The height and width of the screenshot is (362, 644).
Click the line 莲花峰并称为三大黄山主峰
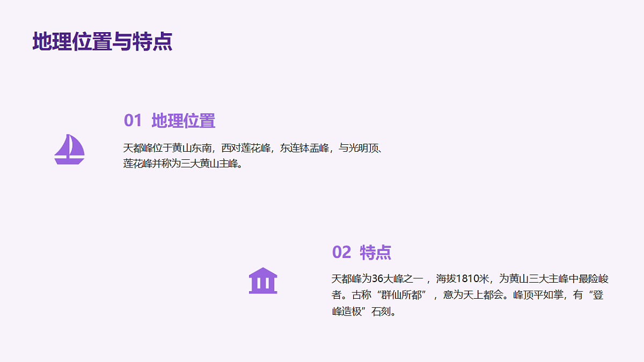click(184, 164)
